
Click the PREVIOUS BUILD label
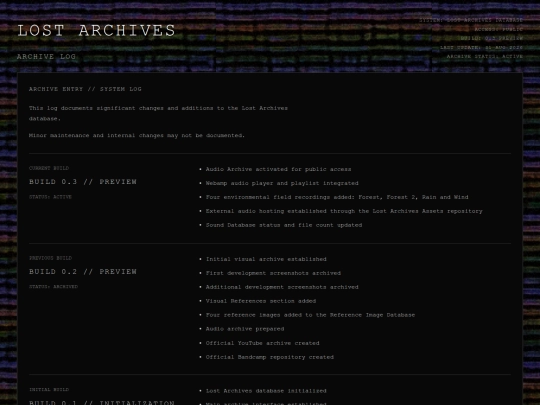click(x=50, y=258)
